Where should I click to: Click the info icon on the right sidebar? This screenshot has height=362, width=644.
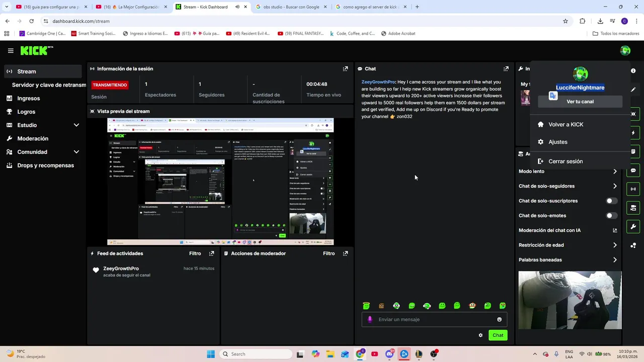633,71
